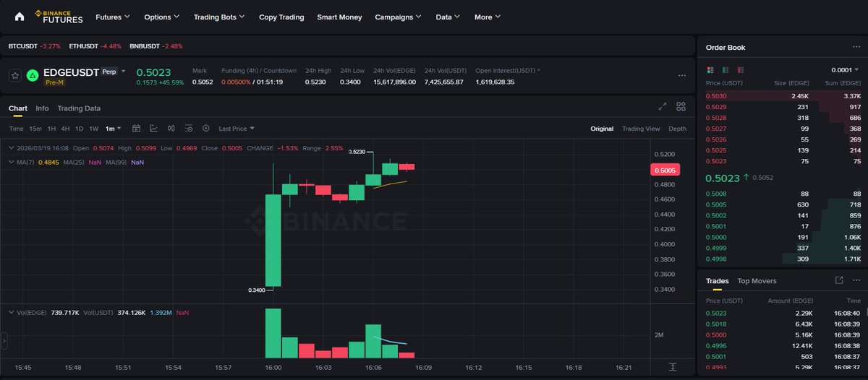Open the 1m interval dropdown
The height and width of the screenshot is (380, 868).
coord(114,129)
